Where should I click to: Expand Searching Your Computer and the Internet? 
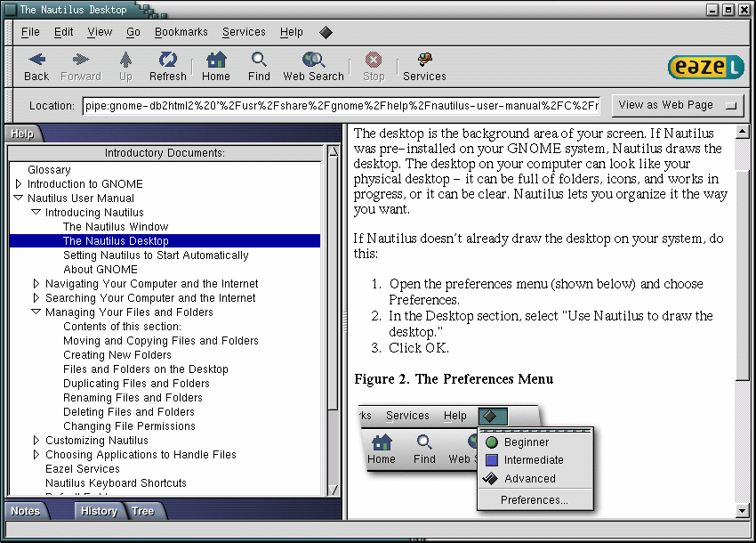pos(36,298)
